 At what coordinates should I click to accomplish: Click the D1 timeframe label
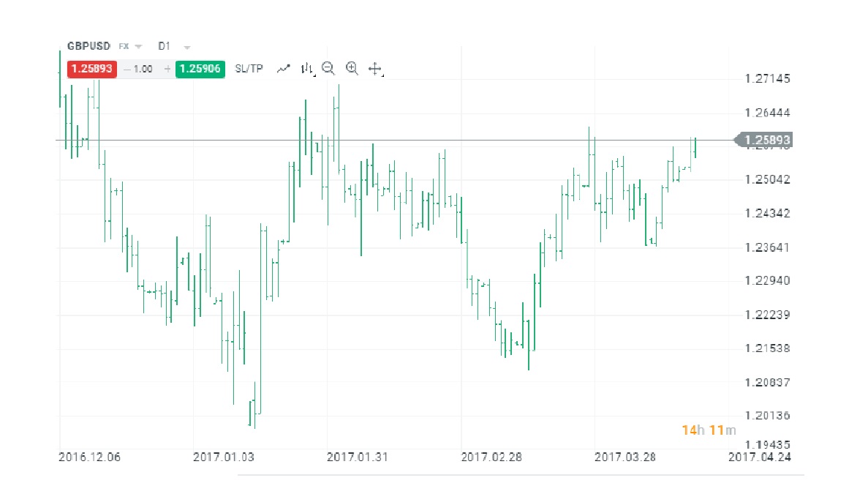[164, 45]
